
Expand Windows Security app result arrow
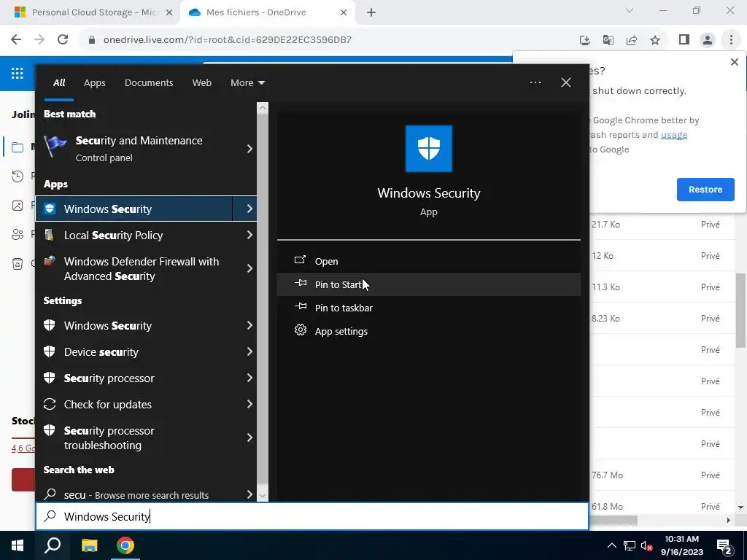pyautogui.click(x=249, y=209)
